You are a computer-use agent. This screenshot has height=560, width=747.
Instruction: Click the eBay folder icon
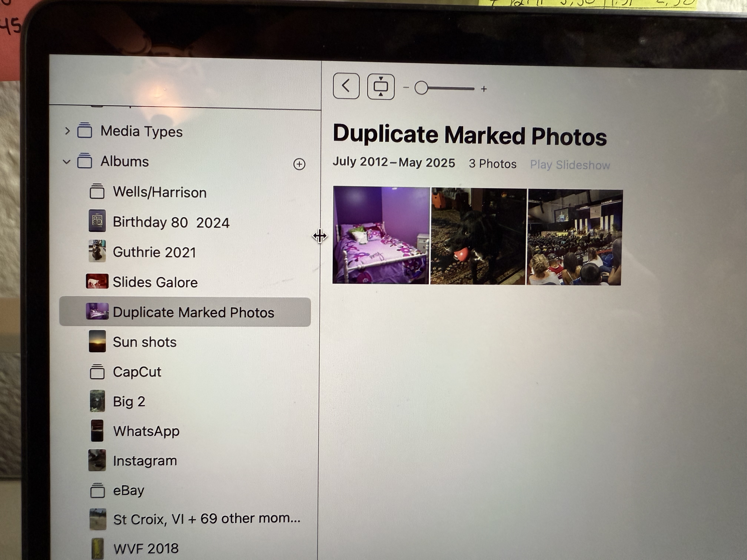coord(97,490)
